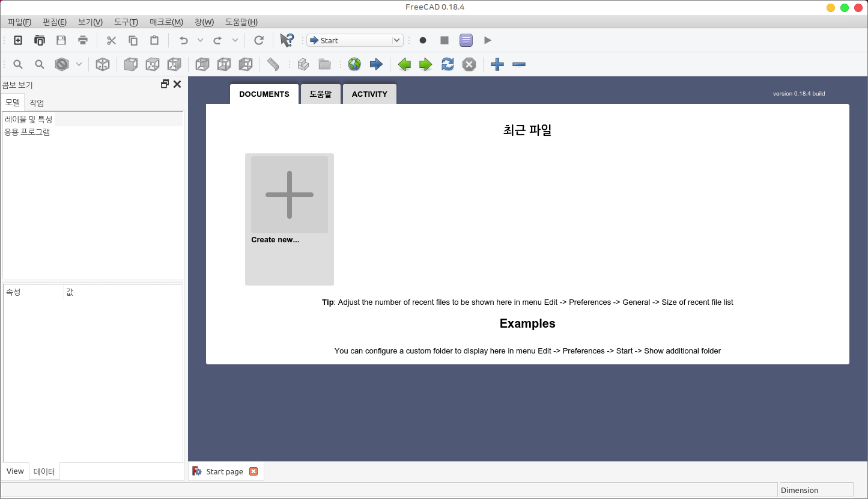The width and height of the screenshot is (868, 499).
Task: Execute macro using the play button
Action: [488, 40]
